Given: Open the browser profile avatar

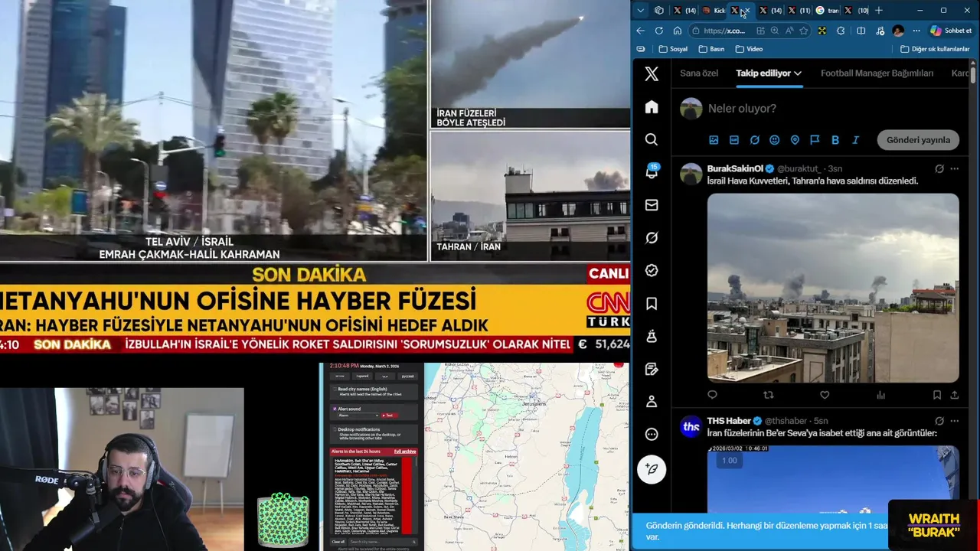Looking at the screenshot, I should (898, 31).
